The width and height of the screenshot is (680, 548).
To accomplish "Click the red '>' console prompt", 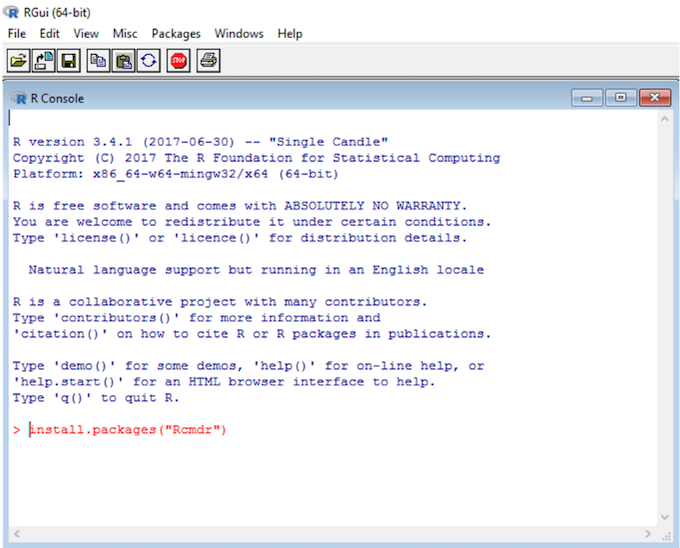I will [16, 430].
